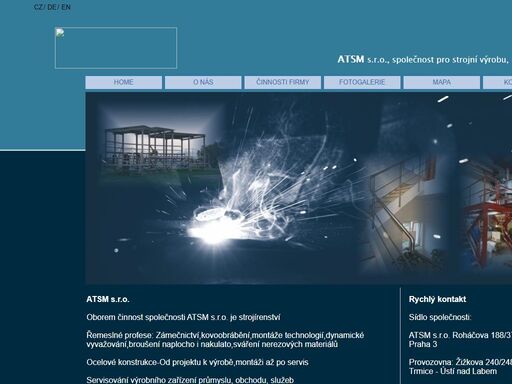Open the O NÁS page
Image resolution: width=512 pixels, height=384 pixels.
(x=203, y=82)
